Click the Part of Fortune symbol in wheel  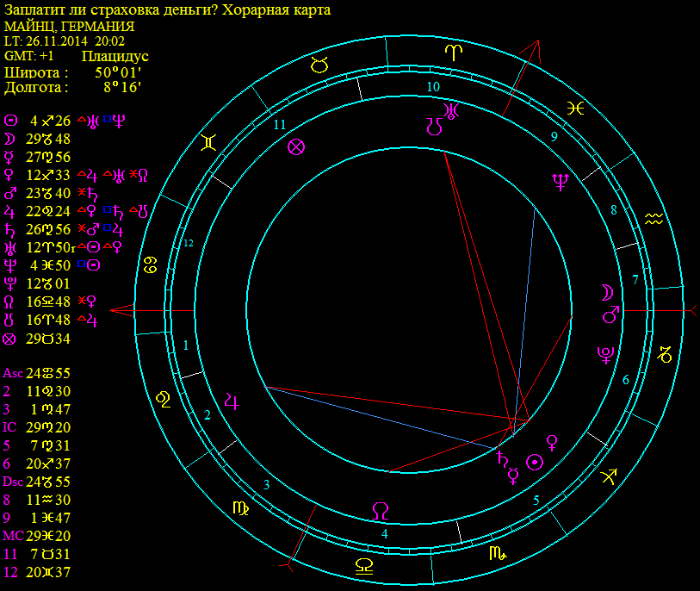296,146
